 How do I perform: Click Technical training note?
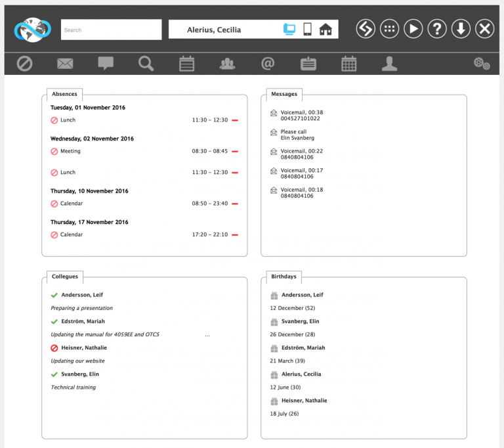click(73, 387)
